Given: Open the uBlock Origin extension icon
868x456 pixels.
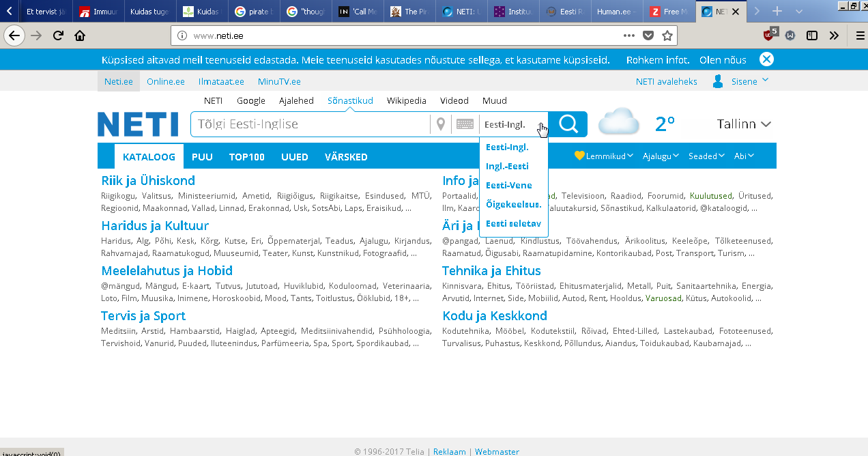Looking at the screenshot, I should (x=770, y=35).
